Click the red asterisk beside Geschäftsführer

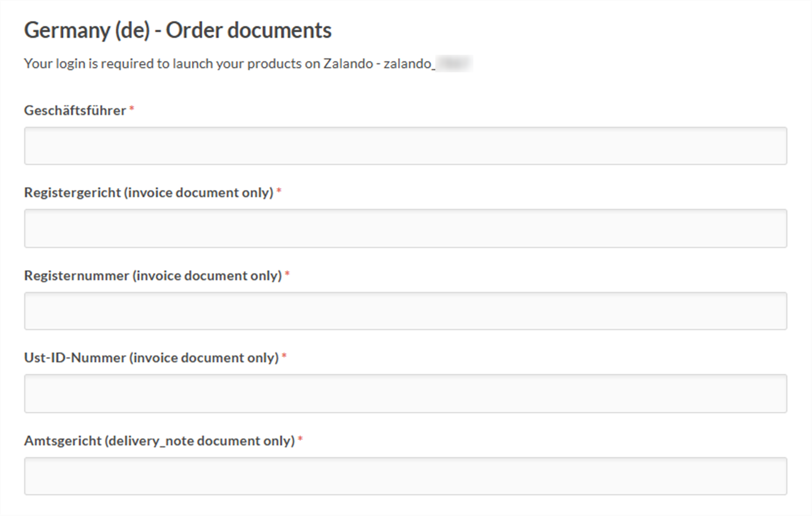coord(132,109)
